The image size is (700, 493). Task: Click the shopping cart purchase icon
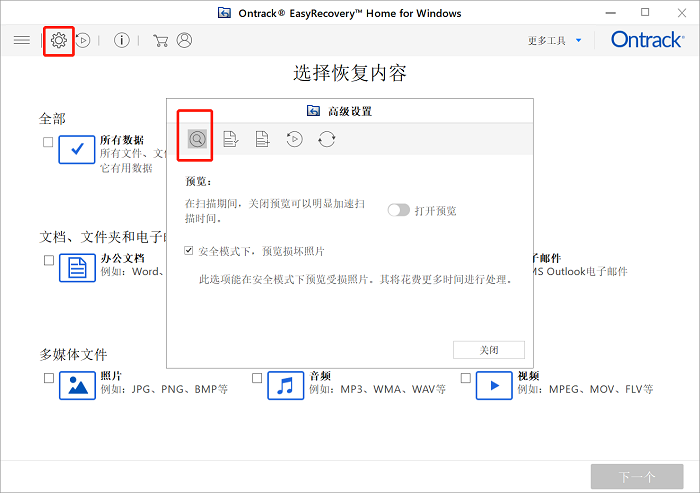coord(160,40)
